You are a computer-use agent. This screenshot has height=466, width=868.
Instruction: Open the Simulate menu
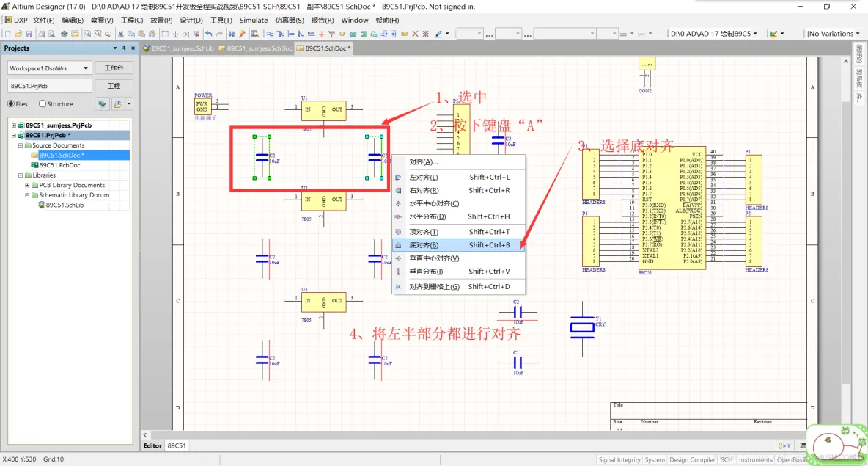point(254,20)
